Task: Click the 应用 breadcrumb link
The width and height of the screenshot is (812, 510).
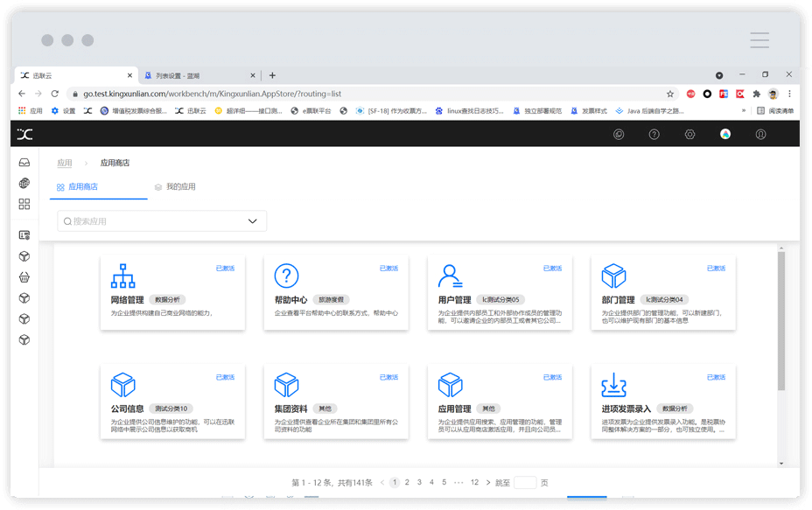Action: (65, 163)
